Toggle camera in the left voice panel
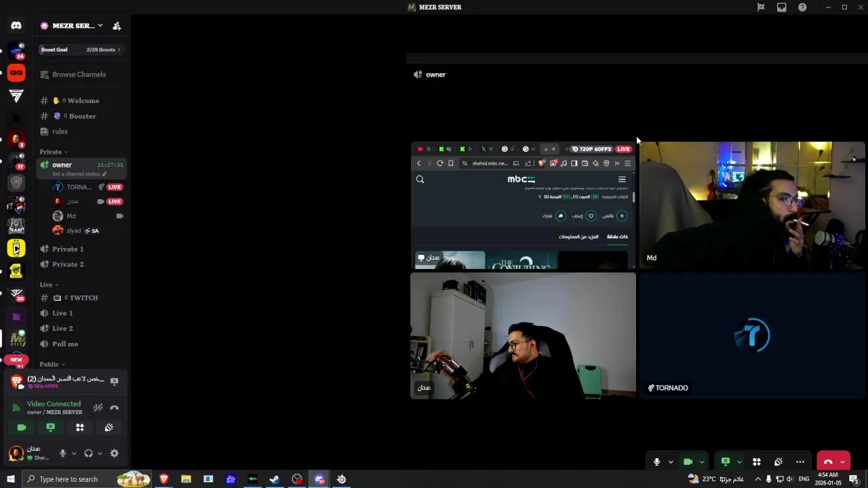 pos(22,427)
